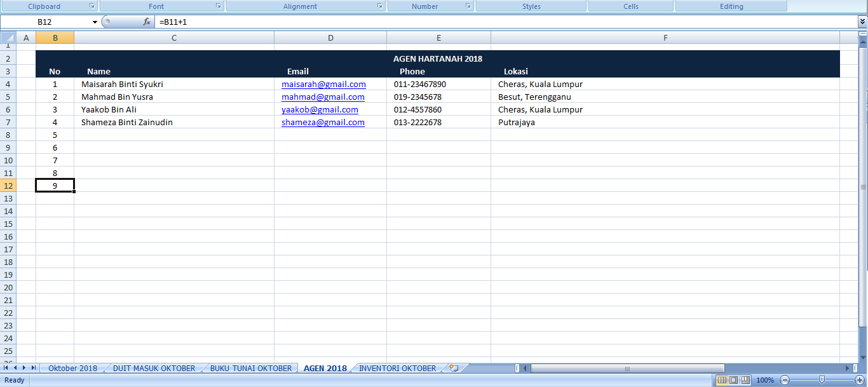Go to first sheet tab arrow

[6, 368]
